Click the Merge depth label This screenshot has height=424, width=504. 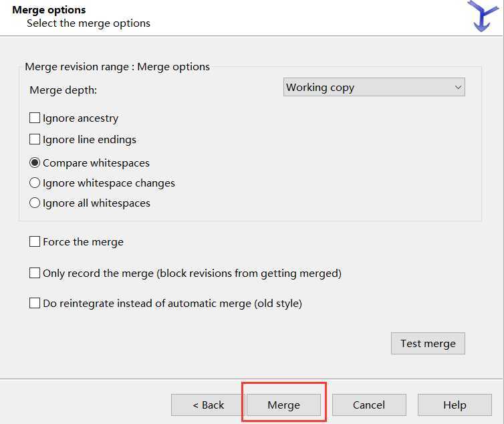click(x=64, y=90)
